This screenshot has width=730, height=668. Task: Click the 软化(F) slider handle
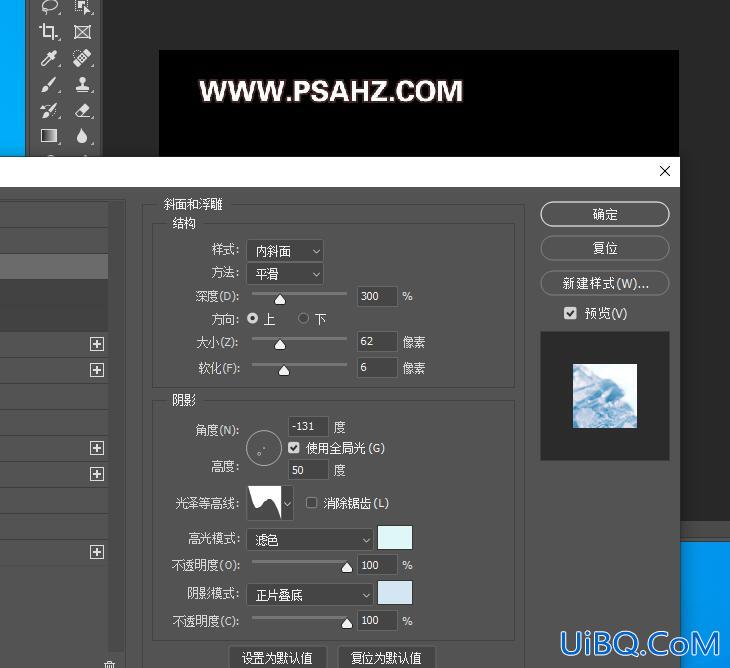[x=284, y=371]
